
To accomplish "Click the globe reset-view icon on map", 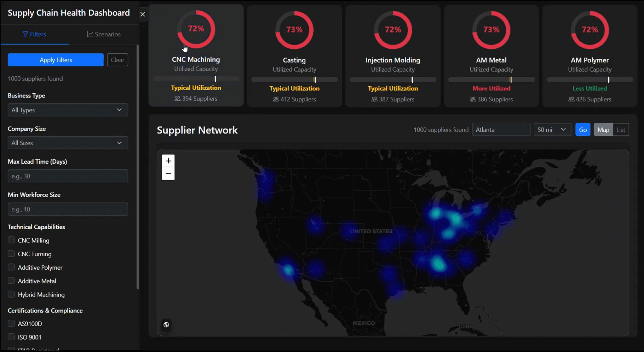I will pos(166,325).
